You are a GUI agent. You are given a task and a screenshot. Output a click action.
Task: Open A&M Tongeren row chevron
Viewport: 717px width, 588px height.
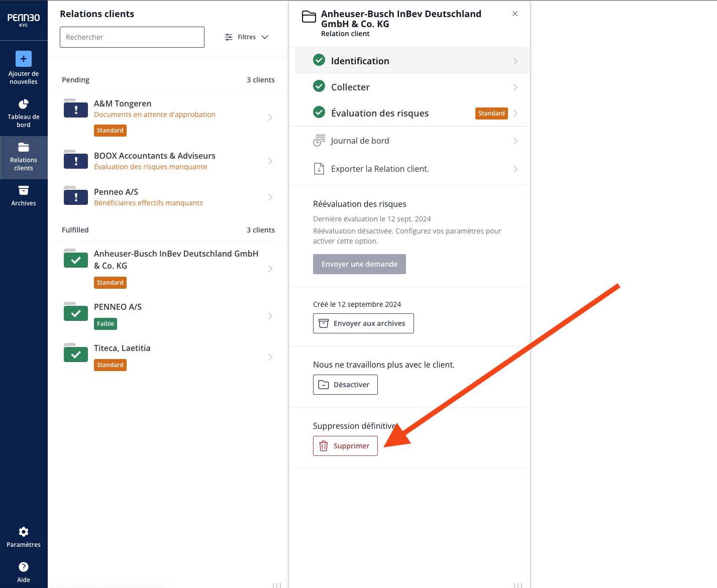pos(270,117)
